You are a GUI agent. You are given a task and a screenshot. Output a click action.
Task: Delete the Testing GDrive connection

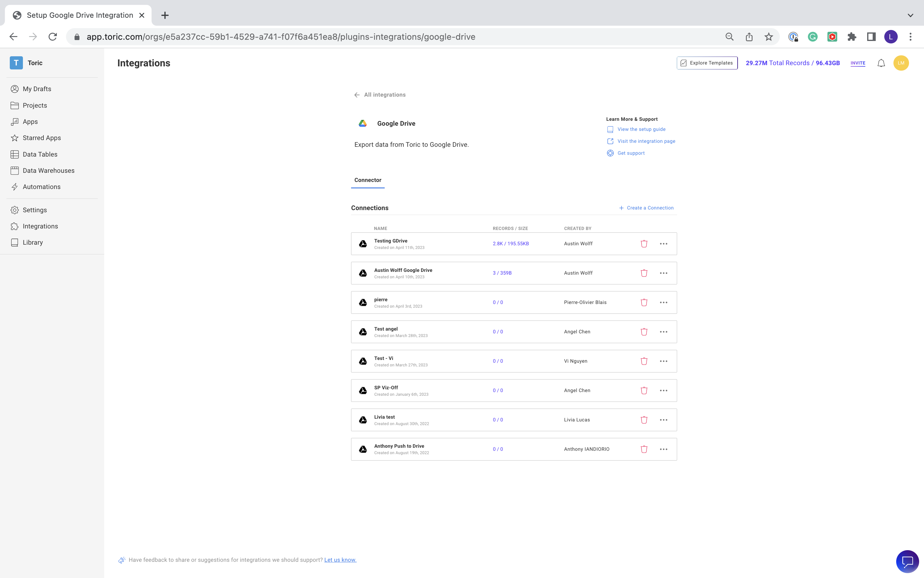tap(644, 243)
